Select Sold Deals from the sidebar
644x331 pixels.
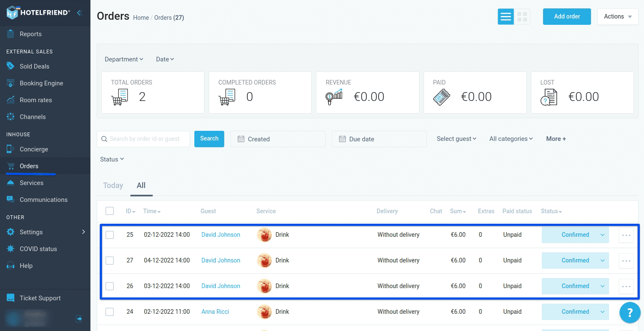[x=34, y=66]
